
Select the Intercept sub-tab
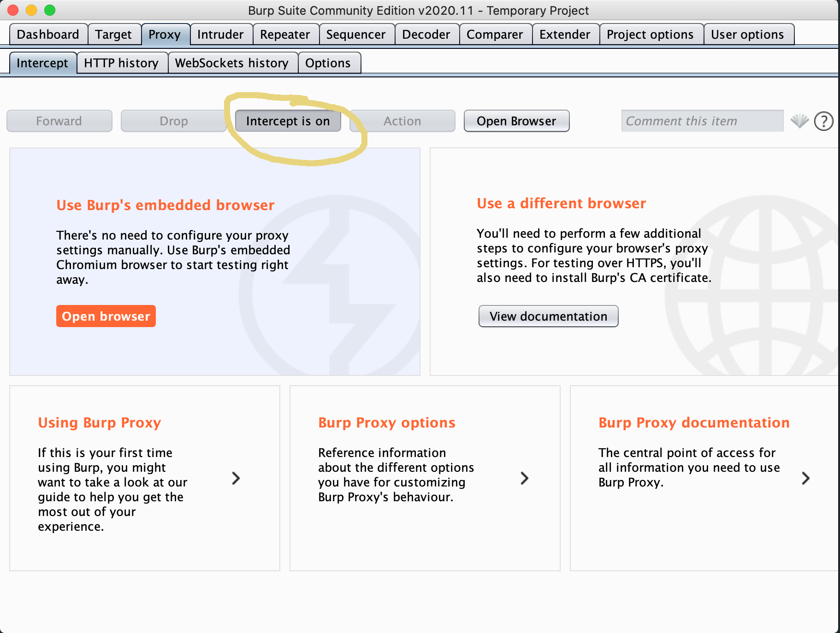coord(42,63)
